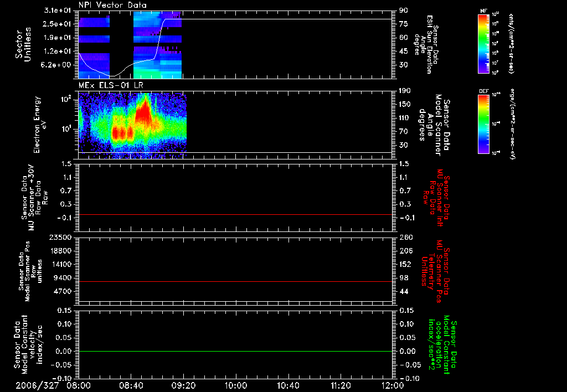567x392 pixels.
Task: Click the Sector Unitless axis label
Action: pos(23,44)
